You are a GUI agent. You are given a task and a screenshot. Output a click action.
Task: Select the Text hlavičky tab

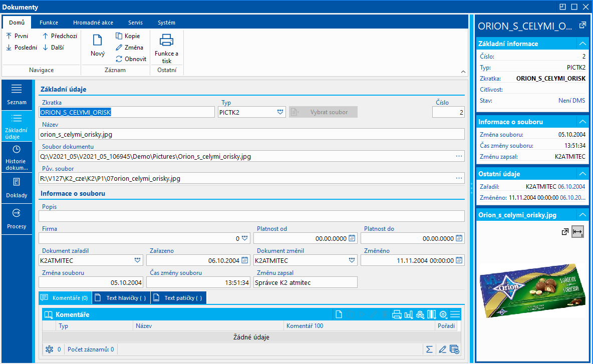(122, 298)
